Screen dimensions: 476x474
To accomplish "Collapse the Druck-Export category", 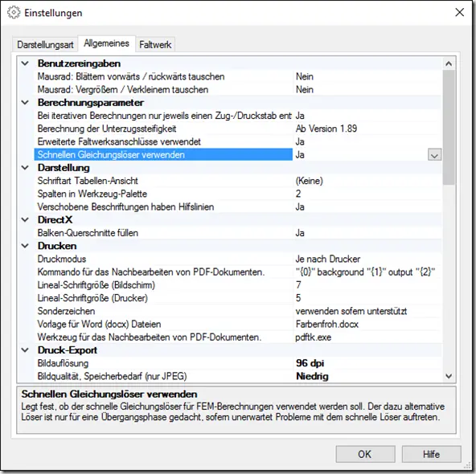I will [x=25, y=350].
